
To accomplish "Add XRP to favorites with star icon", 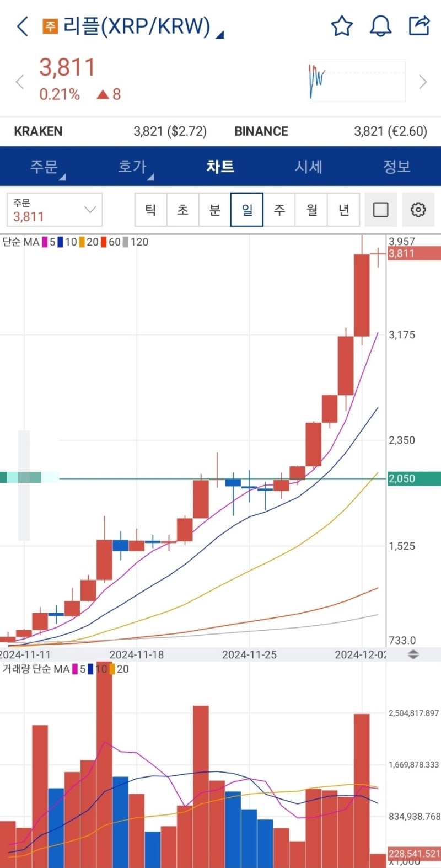I will (342, 26).
